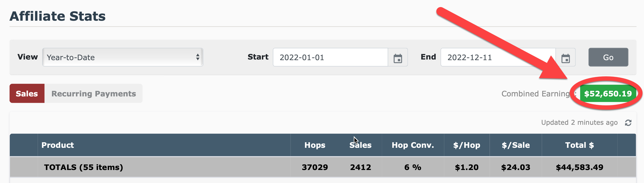Viewport: 644px width, 183px height.
Task: Switch to the Recurring Payments tab
Action: point(93,93)
